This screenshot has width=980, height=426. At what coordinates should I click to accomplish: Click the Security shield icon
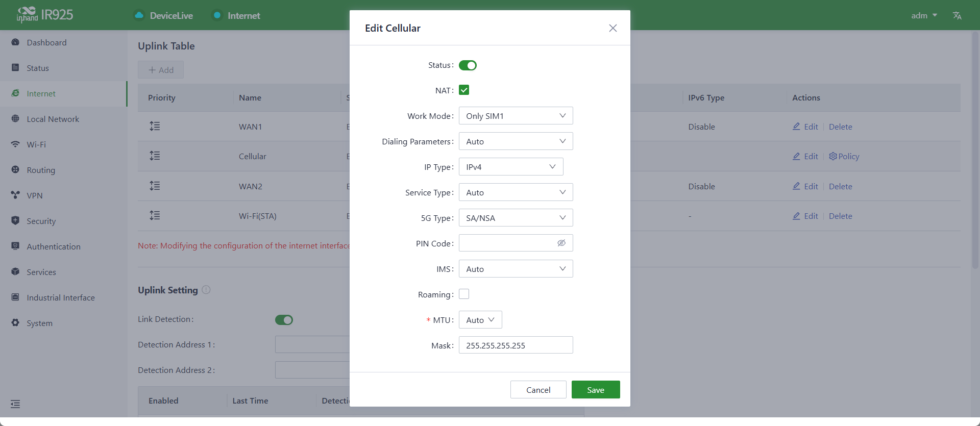pos(15,221)
